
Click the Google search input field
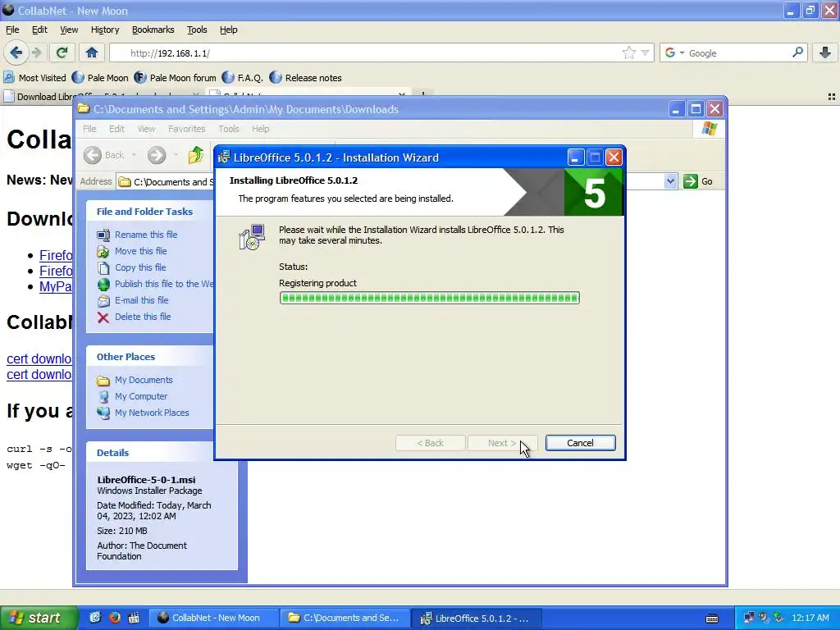coord(739,53)
